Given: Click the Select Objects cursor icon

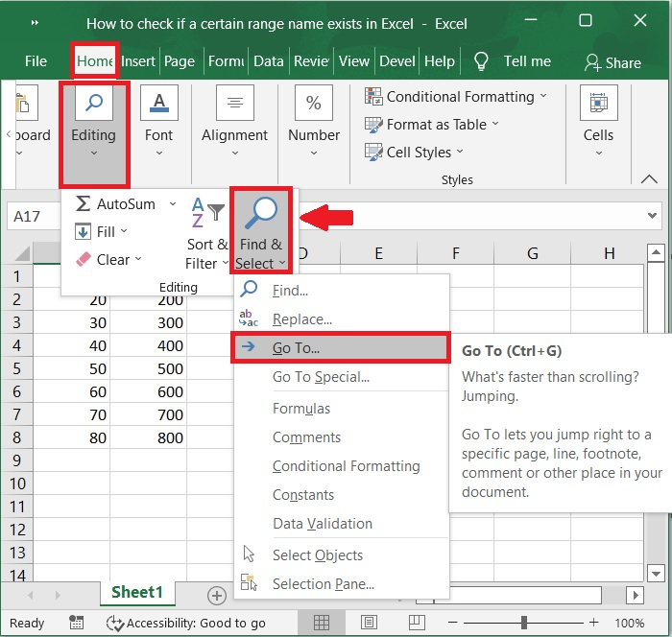Looking at the screenshot, I should click(249, 554).
